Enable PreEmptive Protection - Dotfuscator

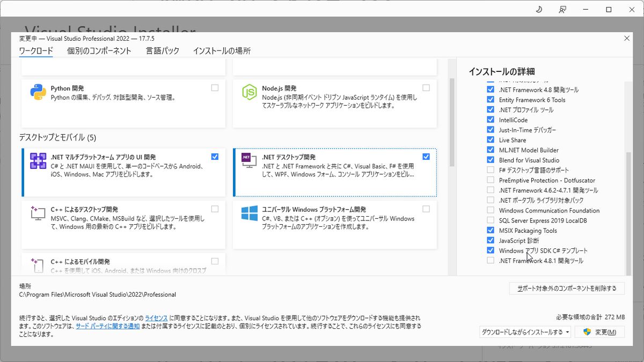tap(491, 180)
